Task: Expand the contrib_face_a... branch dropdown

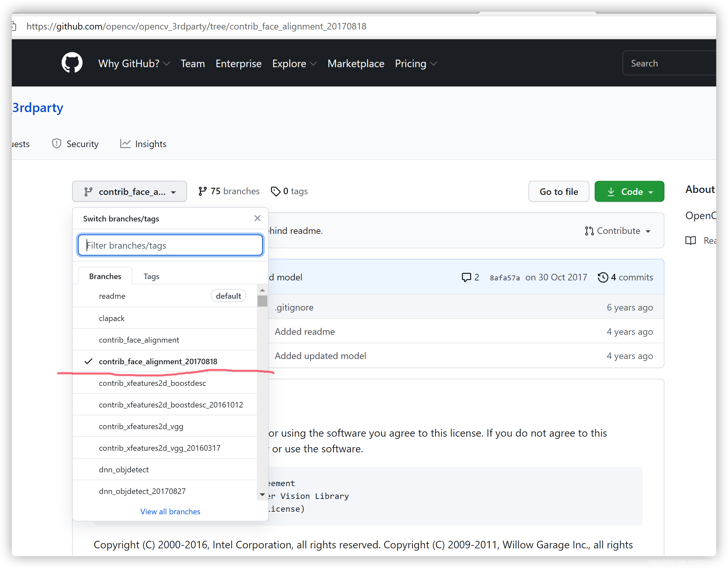Action: [x=129, y=192]
